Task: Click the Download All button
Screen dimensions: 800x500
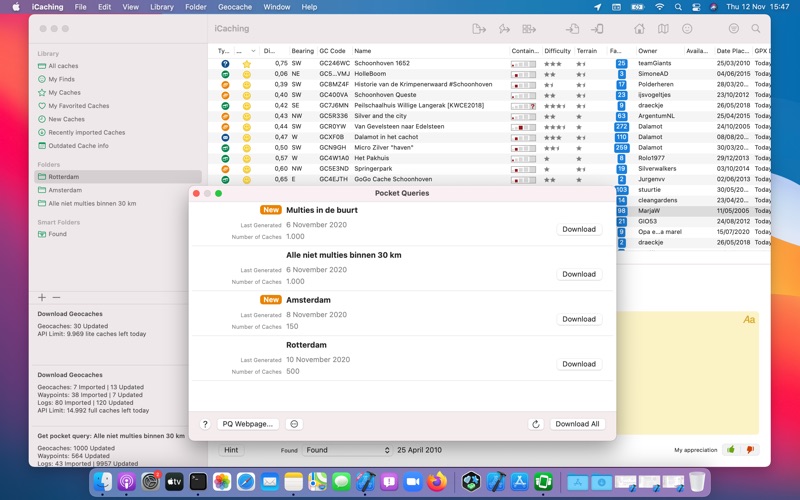Action: (x=577, y=424)
